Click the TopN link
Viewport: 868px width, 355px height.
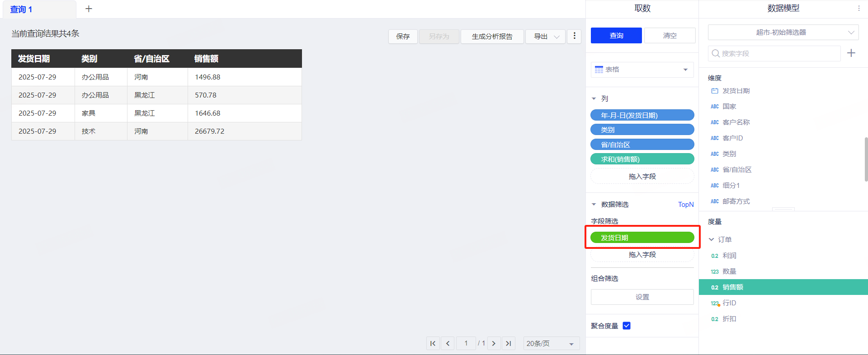click(x=685, y=205)
